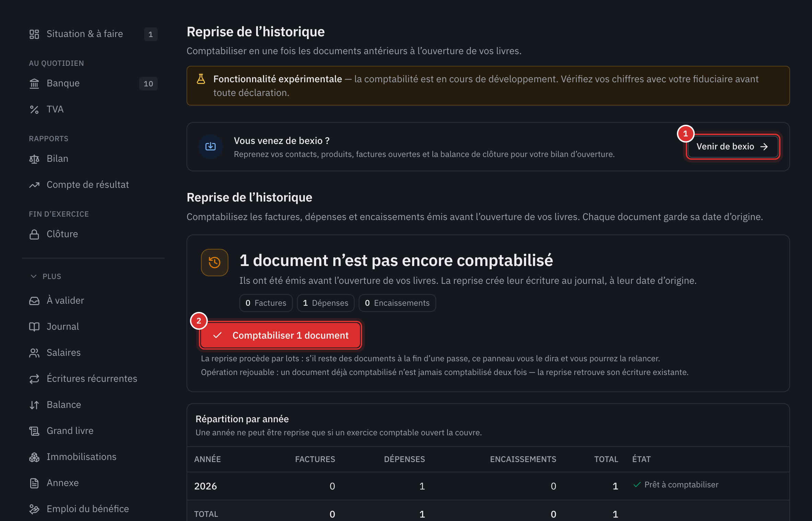Click the Banque building icon

pos(34,83)
